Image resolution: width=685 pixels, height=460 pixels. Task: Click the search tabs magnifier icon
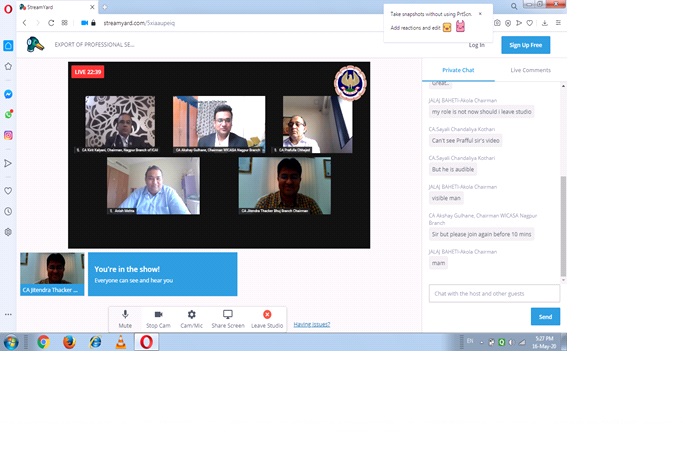[514, 7]
